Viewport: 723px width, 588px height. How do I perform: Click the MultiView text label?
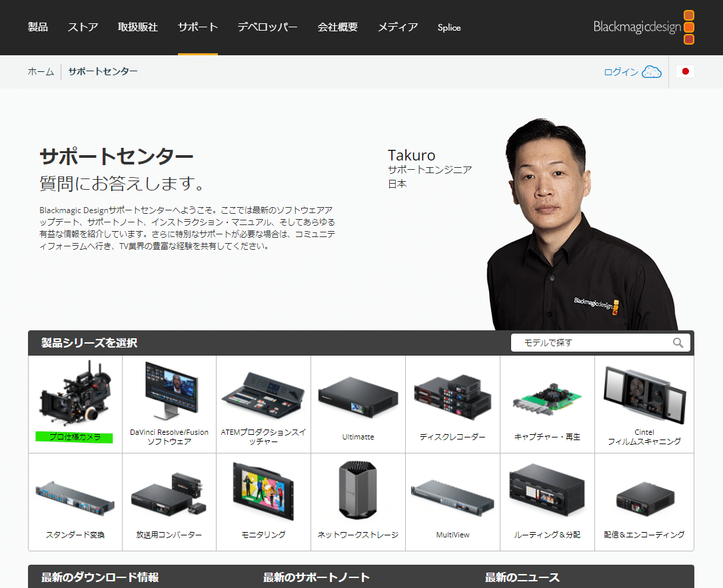(x=452, y=535)
